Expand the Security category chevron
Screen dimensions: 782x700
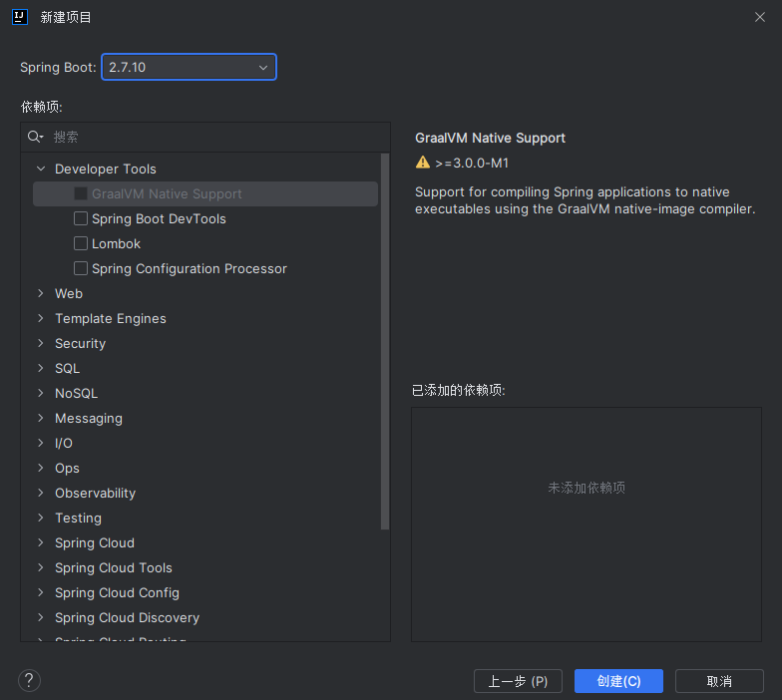(41, 343)
